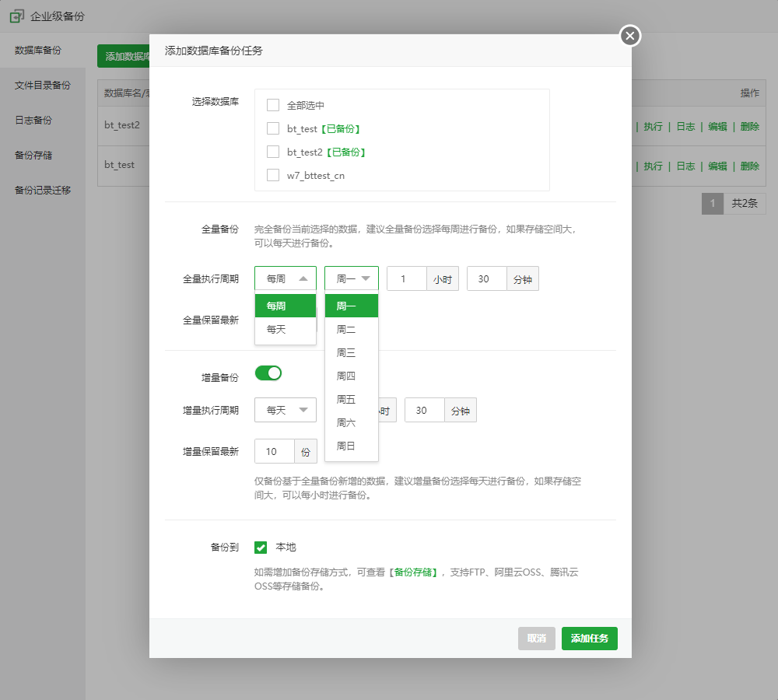Select the bt_test database checkbox
The width and height of the screenshot is (778, 700).
273,128
